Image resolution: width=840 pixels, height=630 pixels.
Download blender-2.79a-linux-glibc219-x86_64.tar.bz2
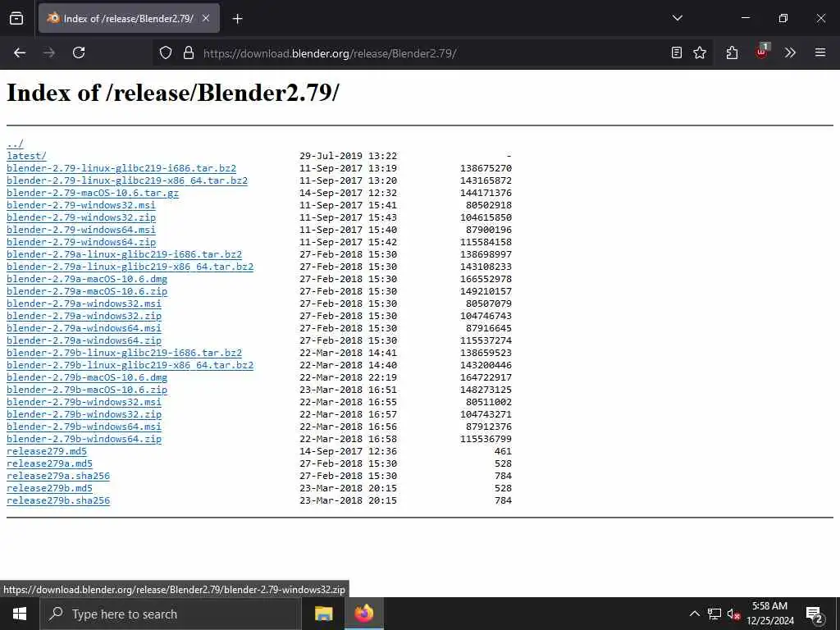click(x=130, y=267)
